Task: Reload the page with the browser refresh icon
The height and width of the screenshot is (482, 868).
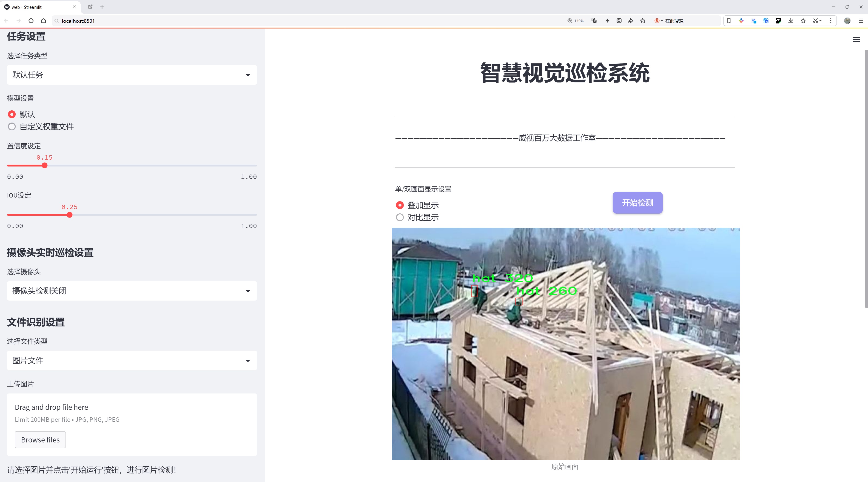Action: [31, 20]
